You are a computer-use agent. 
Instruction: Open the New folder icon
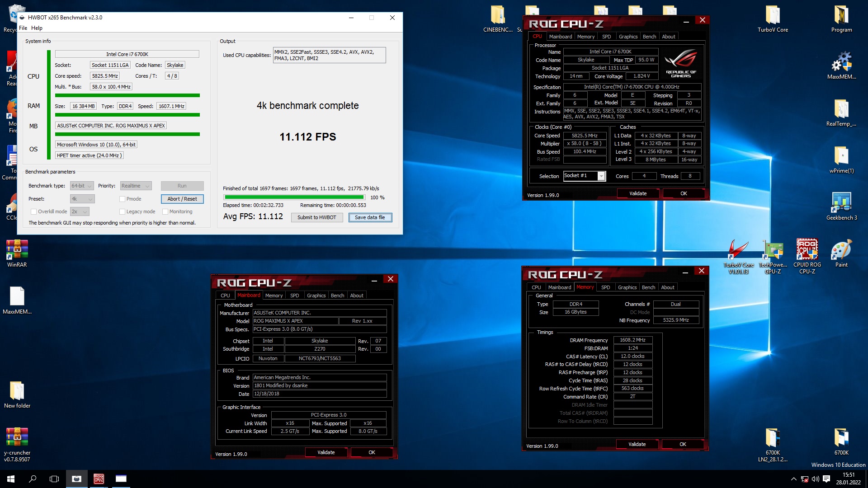(x=17, y=394)
